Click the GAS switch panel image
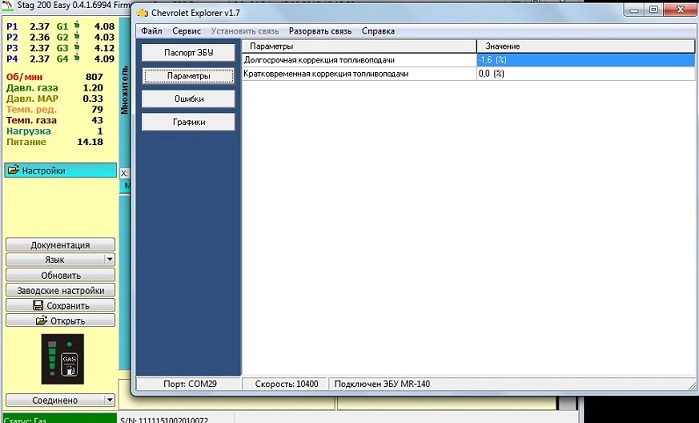The width and height of the screenshot is (699, 423). coord(60,360)
